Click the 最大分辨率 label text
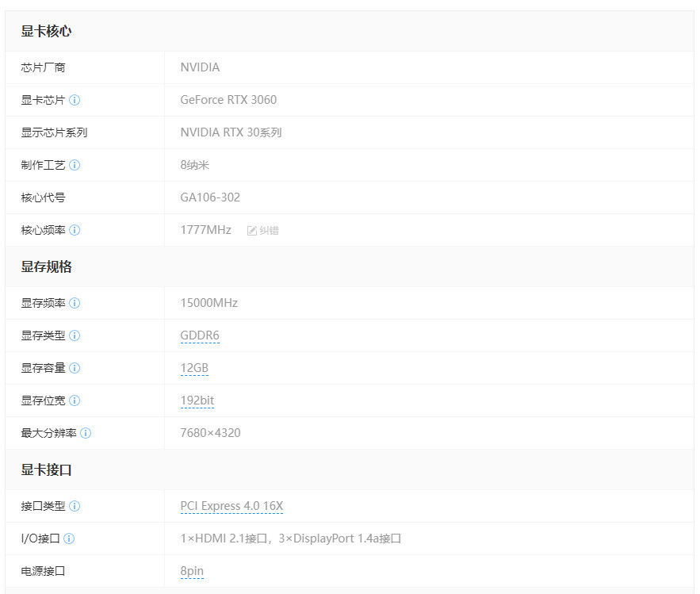The height and width of the screenshot is (594, 700). [48, 433]
